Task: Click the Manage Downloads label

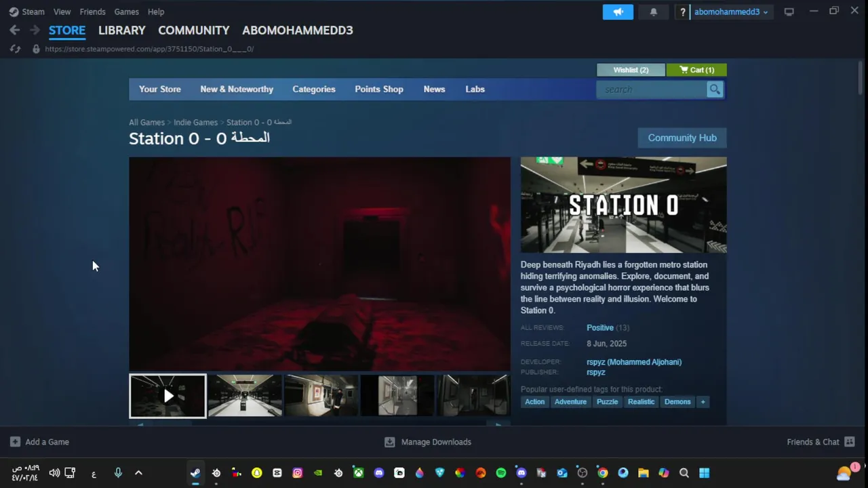Action: point(436,442)
